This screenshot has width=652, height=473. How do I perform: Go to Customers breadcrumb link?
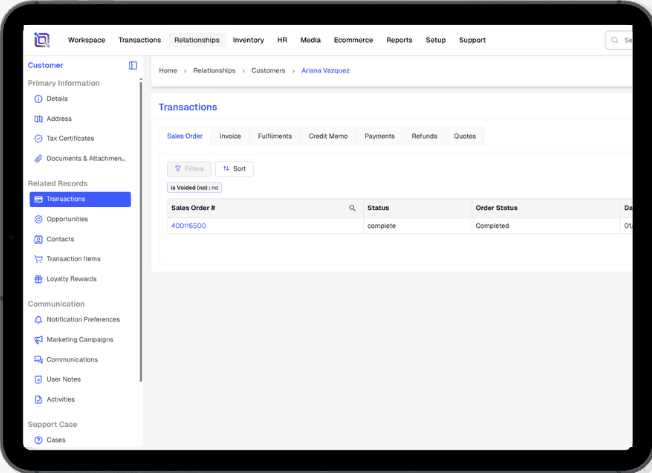268,71
